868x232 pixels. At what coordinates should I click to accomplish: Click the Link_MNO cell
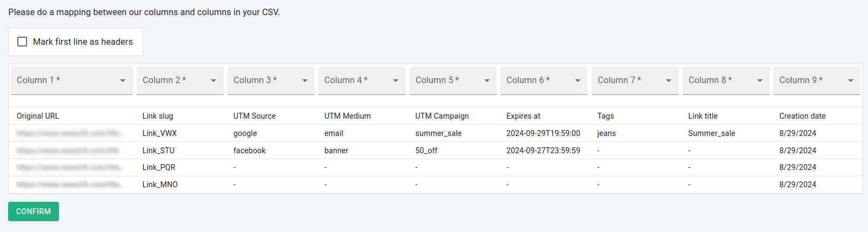tap(160, 185)
